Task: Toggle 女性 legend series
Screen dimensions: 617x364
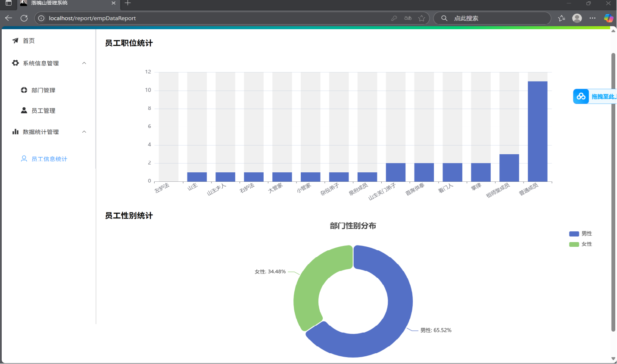Action: [580, 244]
